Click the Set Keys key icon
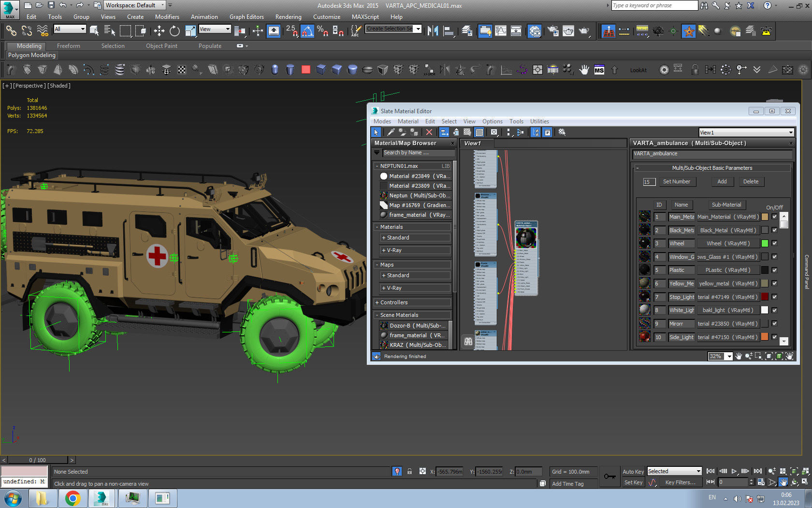Screen dimensions: 812x508 coord(610,477)
